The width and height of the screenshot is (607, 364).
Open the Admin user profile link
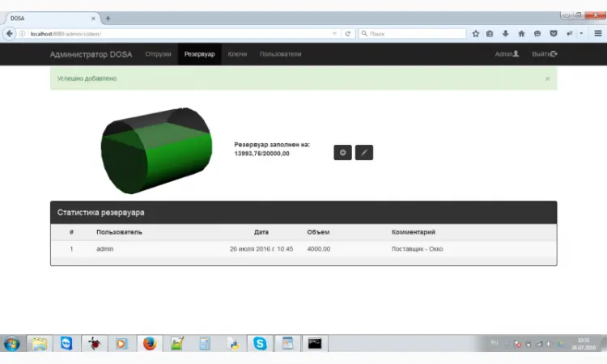pos(507,54)
